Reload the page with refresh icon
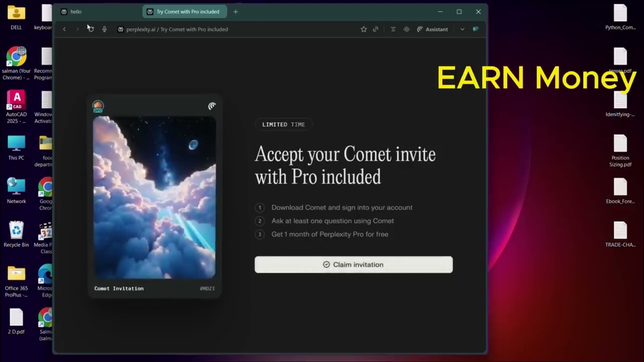Image resolution: width=644 pixels, height=362 pixels. click(x=91, y=29)
